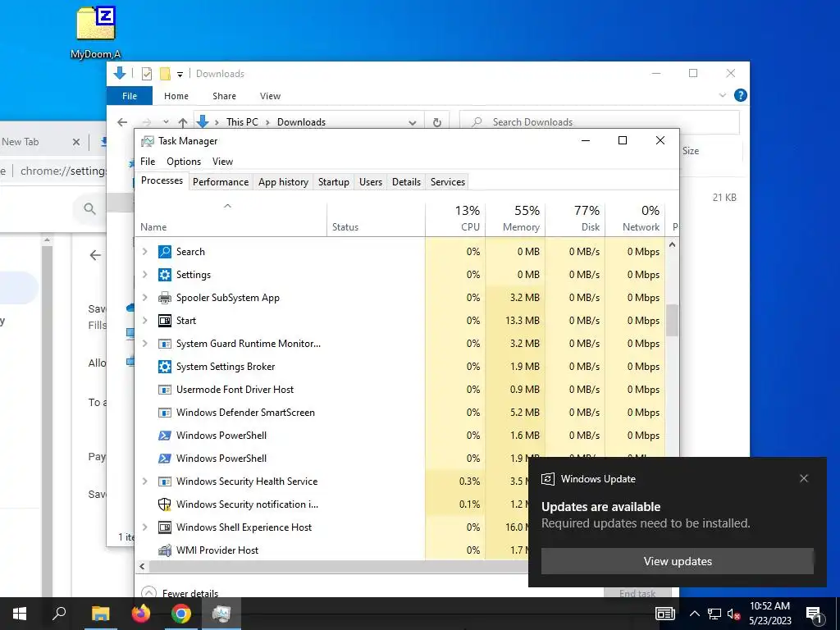Navigate back in the Downloads window
This screenshot has width=840, height=630.
click(122, 122)
